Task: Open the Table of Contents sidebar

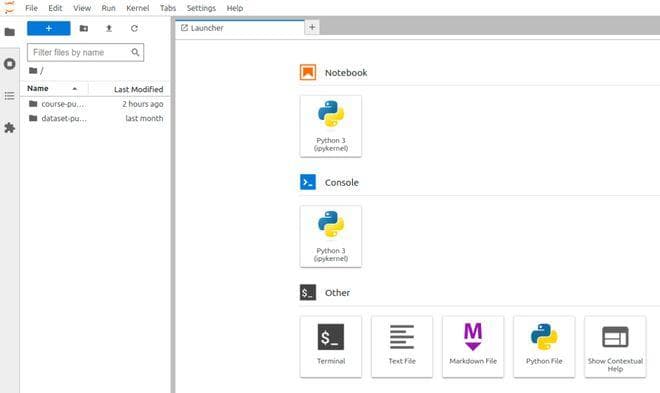Action: tap(9, 96)
